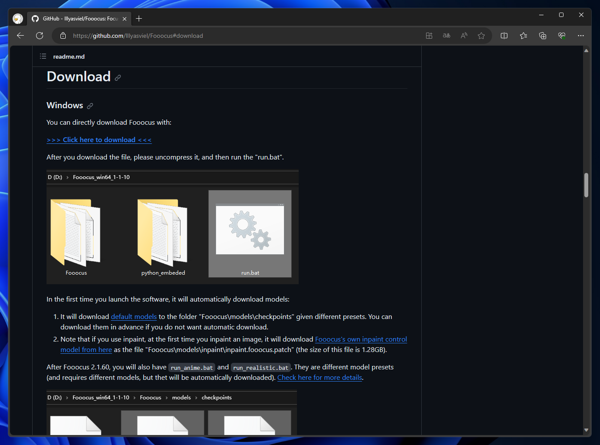Open a new tab with plus button

(139, 19)
